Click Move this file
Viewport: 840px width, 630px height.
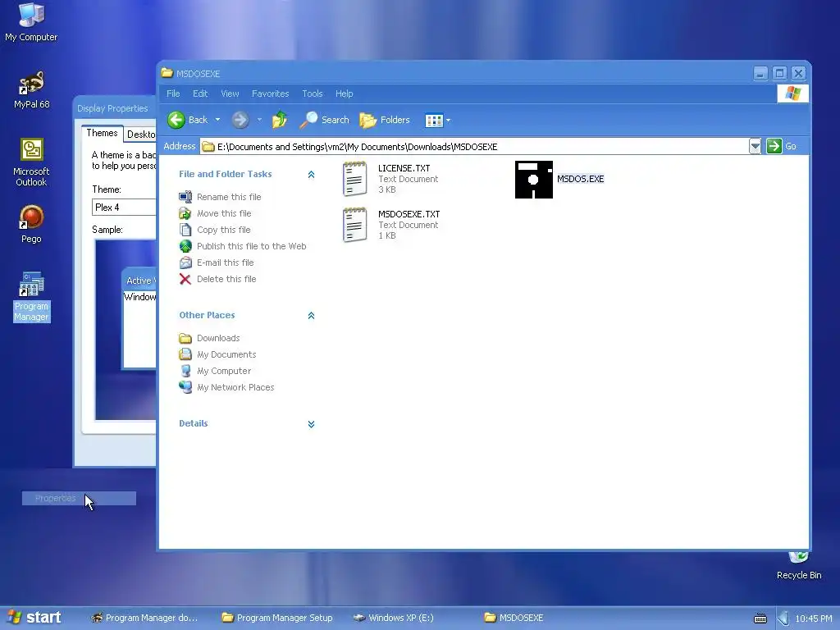[224, 213]
